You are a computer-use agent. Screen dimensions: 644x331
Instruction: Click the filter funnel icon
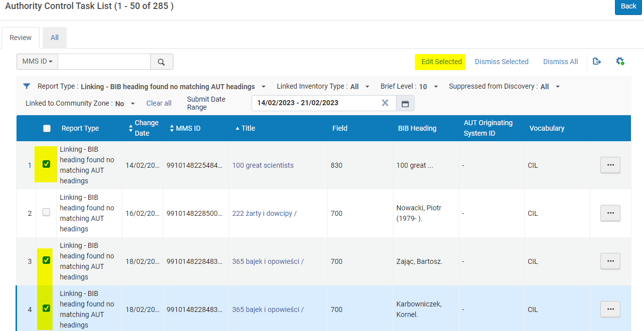pyautogui.click(x=27, y=86)
